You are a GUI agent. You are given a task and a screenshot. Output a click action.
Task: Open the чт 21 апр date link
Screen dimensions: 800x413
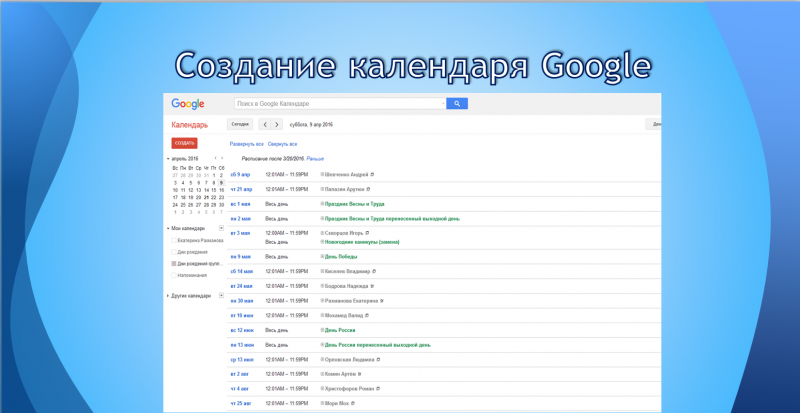click(241, 189)
